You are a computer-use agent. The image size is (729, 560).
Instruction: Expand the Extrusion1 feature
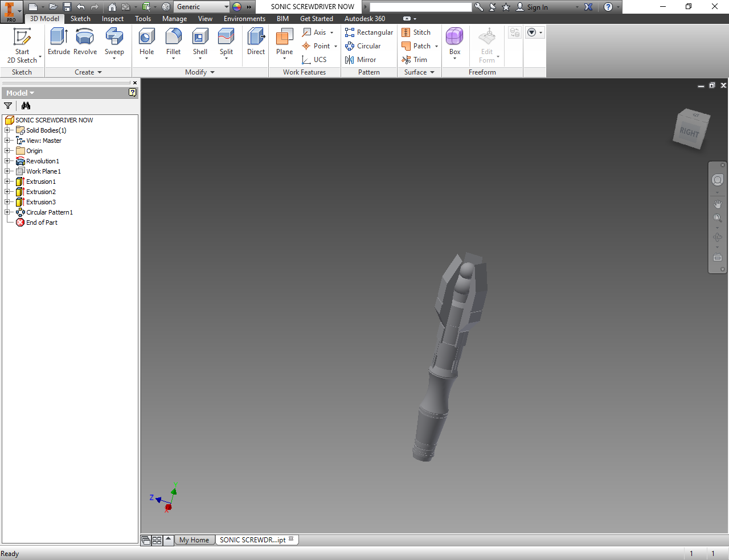7,182
